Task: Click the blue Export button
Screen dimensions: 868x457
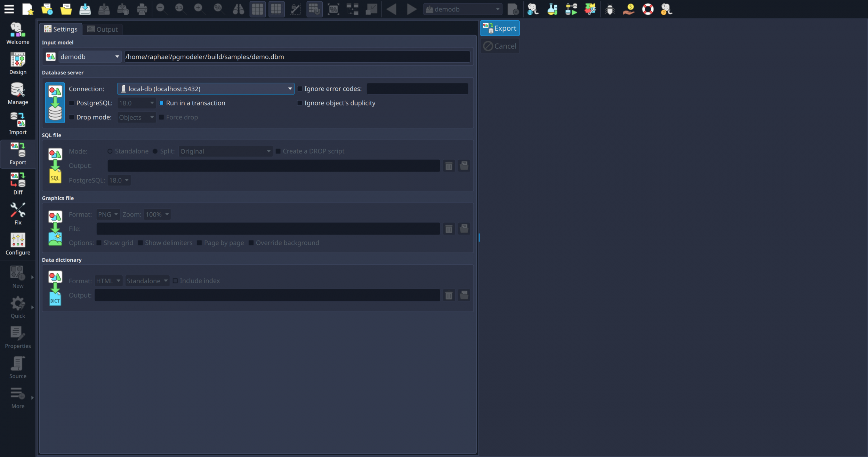Action: point(500,28)
